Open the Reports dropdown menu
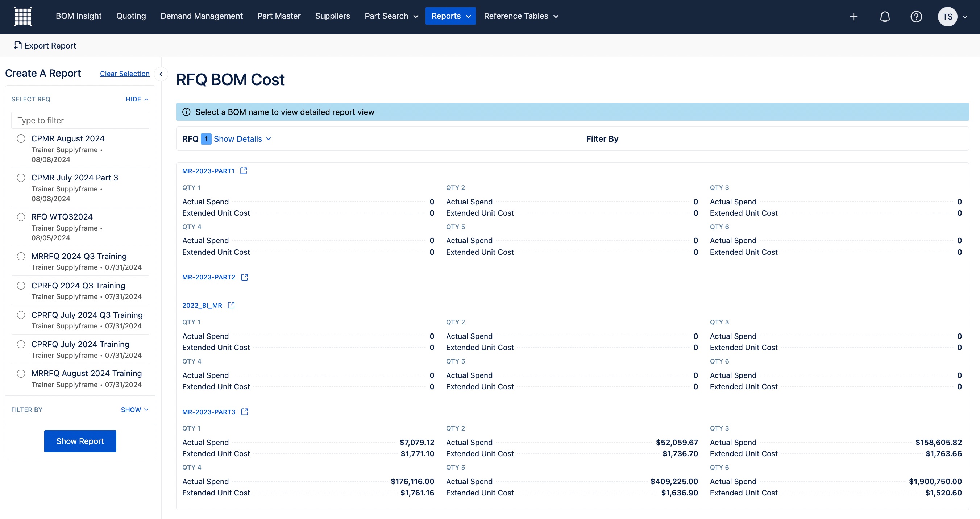This screenshot has height=519, width=980. [x=450, y=16]
